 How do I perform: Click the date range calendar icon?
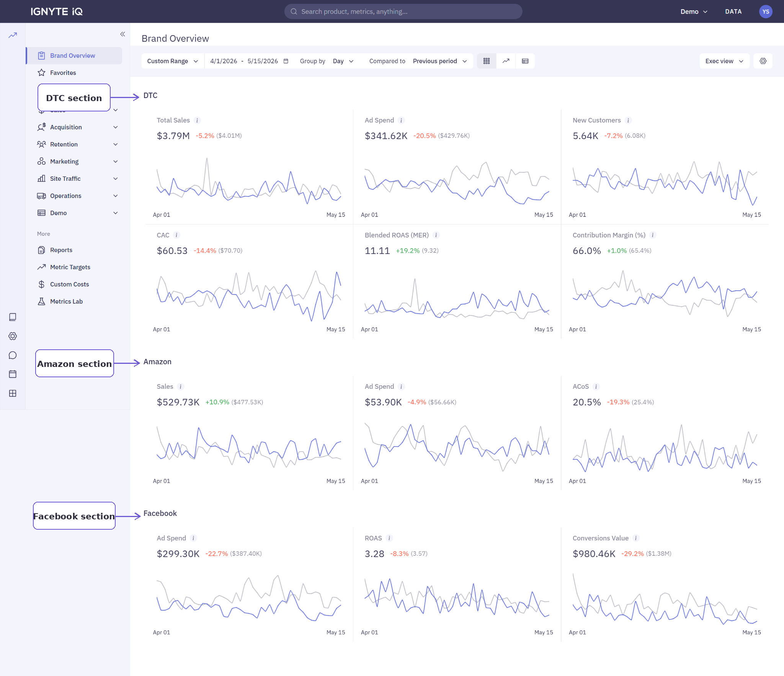(286, 61)
